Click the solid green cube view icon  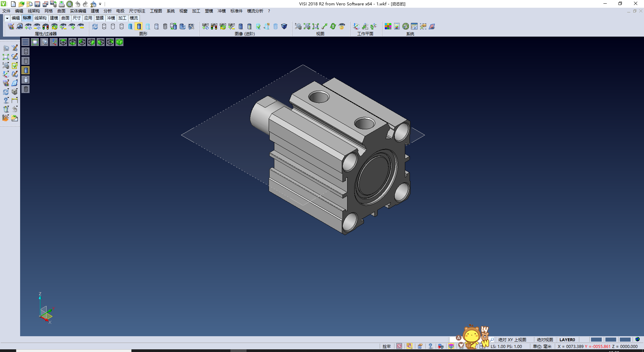click(119, 42)
